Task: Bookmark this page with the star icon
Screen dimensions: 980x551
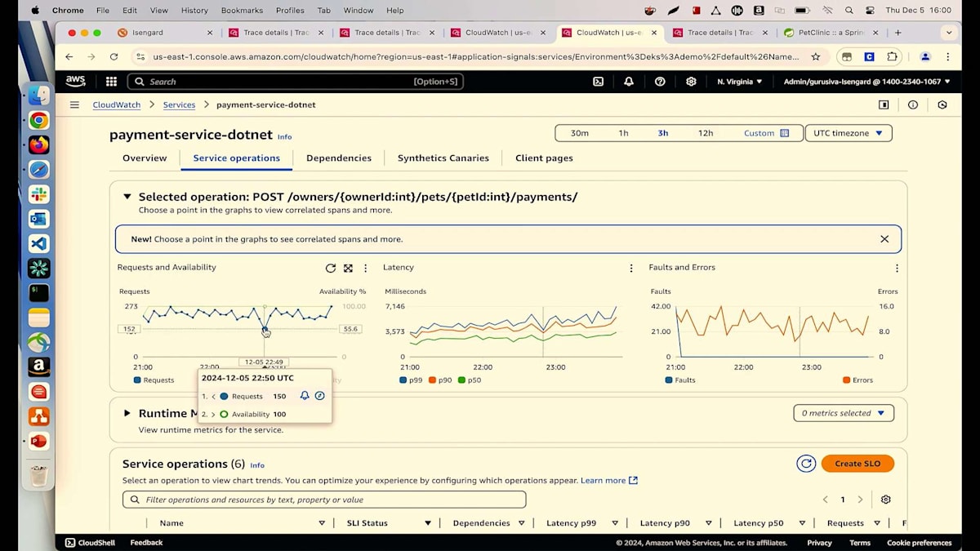Action: (x=816, y=57)
